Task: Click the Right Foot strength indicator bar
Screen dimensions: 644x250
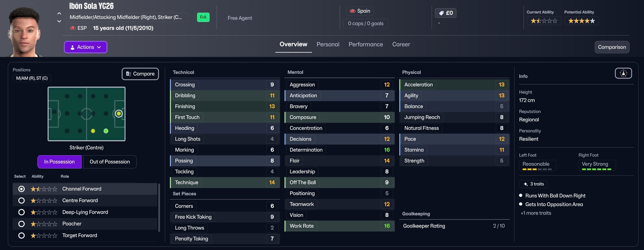Action: [596, 169]
